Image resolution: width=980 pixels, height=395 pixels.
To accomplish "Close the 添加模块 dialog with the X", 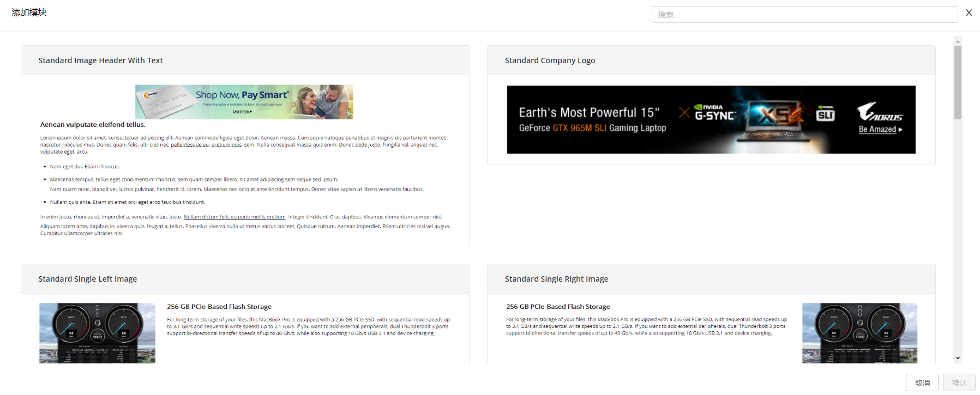I will [969, 13].
